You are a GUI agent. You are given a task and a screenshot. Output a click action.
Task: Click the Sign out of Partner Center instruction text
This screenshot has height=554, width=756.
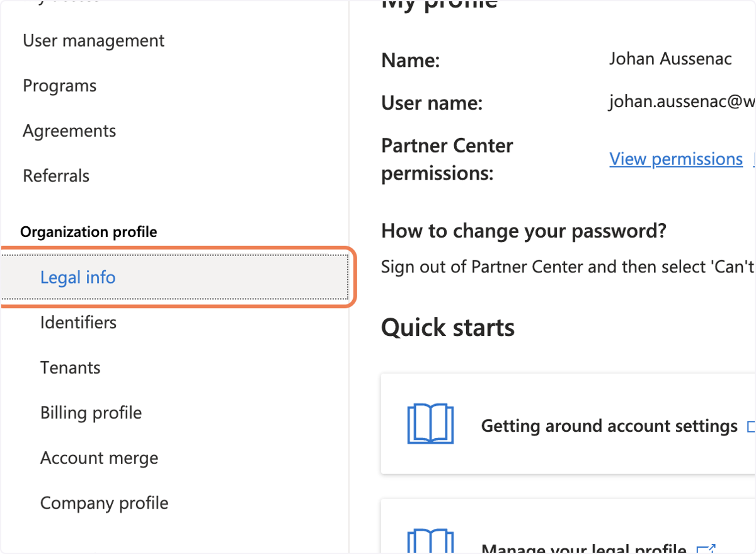click(x=568, y=267)
